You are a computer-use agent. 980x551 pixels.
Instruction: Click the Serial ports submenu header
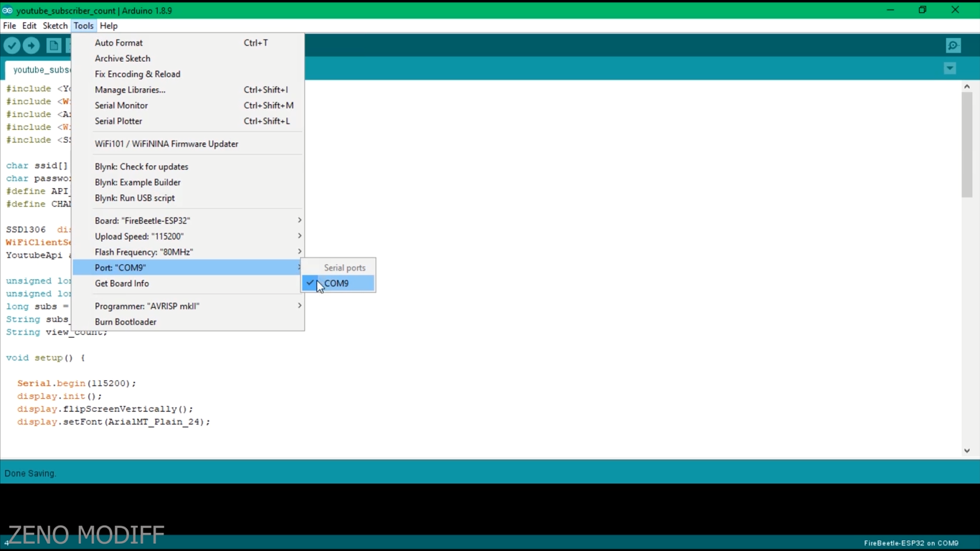(x=344, y=268)
